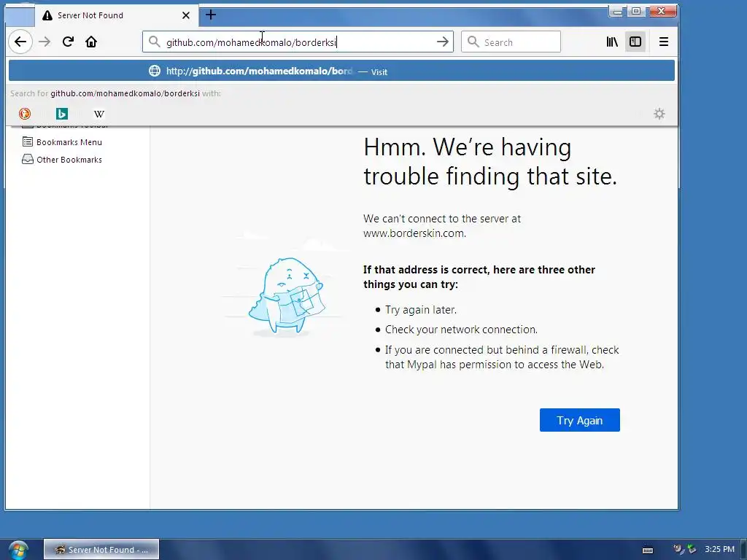Screen dimensions: 747x560
Task: Click the Forward navigation arrow
Action: pos(44,42)
